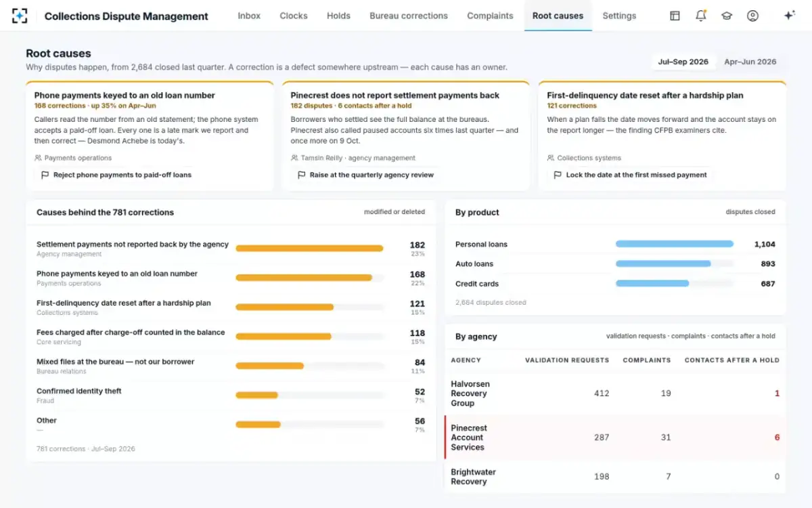Click the Personal loans bar
Image resolution: width=812 pixels, height=508 pixels.
tap(675, 244)
